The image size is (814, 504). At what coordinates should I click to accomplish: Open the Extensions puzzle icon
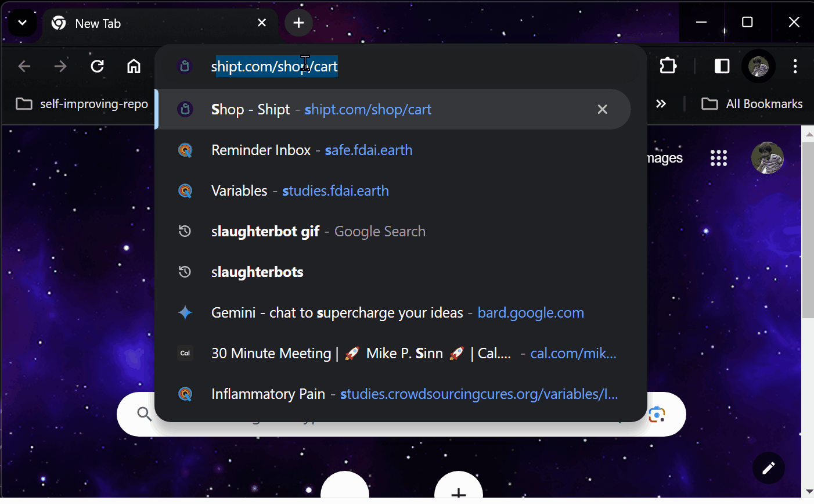click(668, 66)
